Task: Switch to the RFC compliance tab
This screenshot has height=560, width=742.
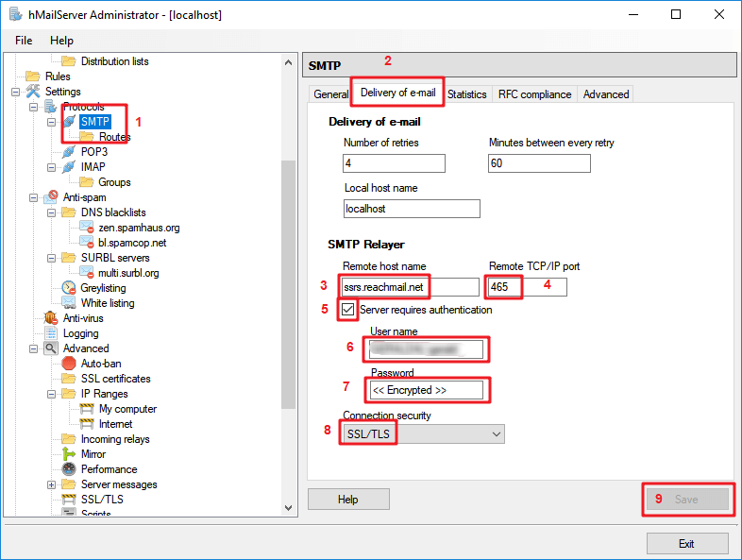Action: tap(534, 94)
